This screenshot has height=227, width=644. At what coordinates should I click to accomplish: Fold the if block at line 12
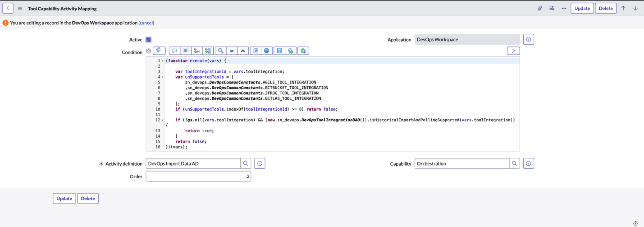pos(162,120)
